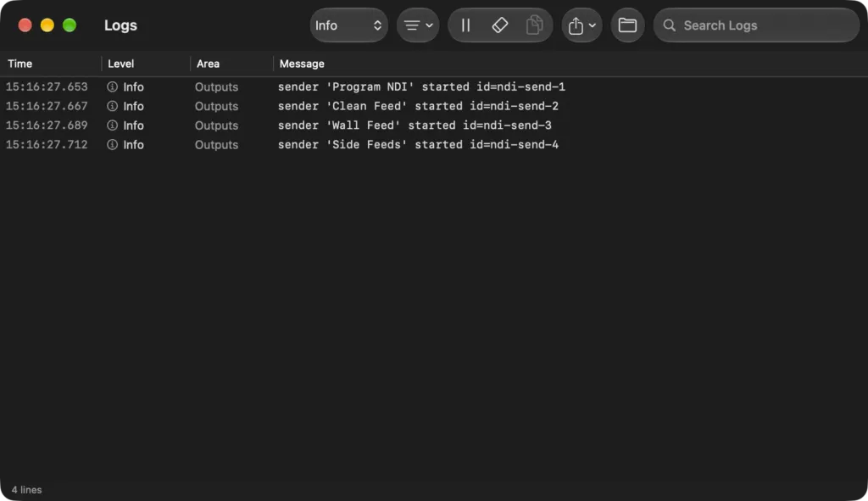Click timestamp 15:16:27.712
Viewport: 868px width, 501px height.
47,144
